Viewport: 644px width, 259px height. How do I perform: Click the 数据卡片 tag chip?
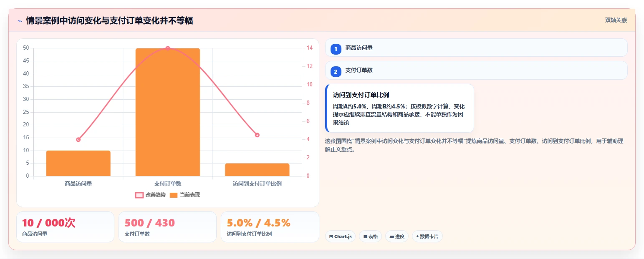tap(427, 236)
